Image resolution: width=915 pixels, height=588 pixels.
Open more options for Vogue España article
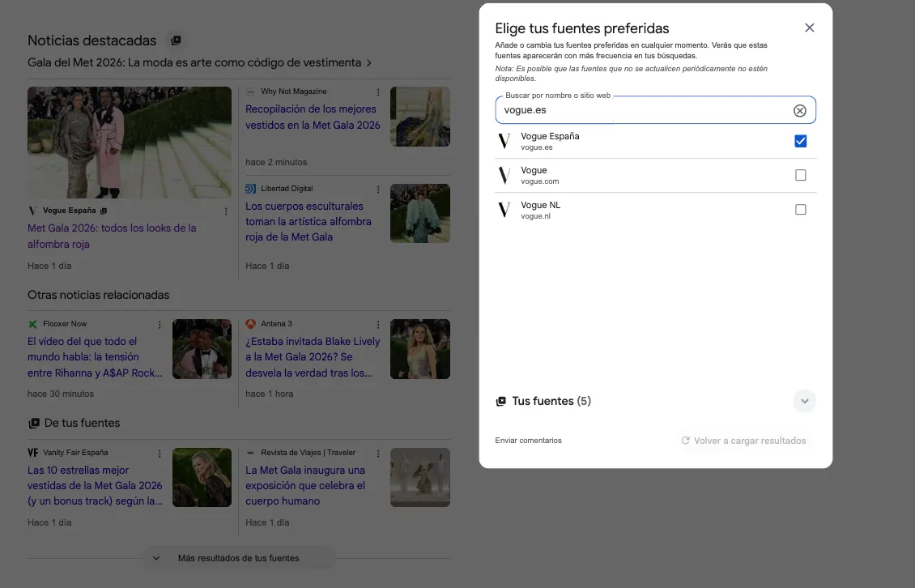[226, 211]
